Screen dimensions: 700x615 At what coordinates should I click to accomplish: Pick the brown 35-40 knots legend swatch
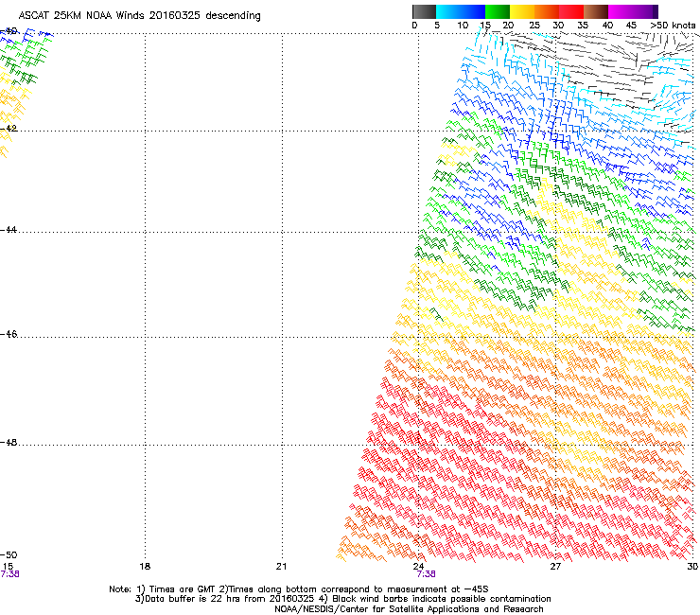596,11
